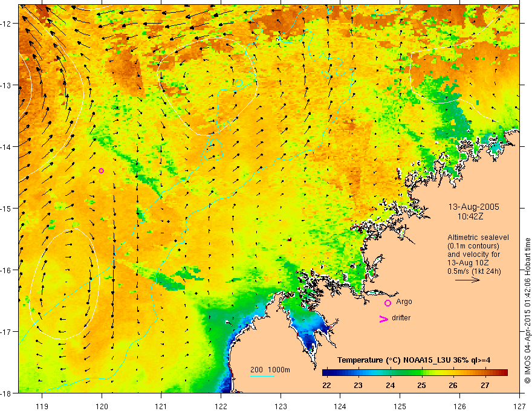Click the magenta drifter legend arrowhead
Image resolution: width=532 pixels, height=411 pixels.
pos(384,319)
